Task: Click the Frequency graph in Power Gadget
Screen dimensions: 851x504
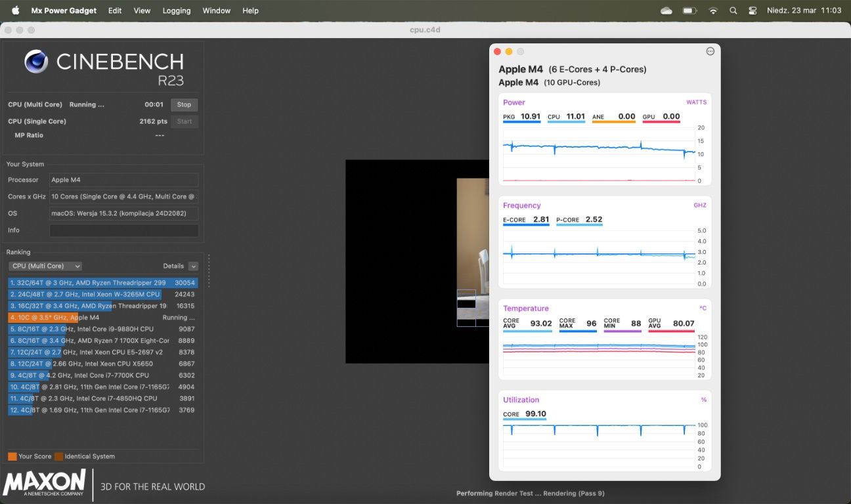Action: [599, 257]
